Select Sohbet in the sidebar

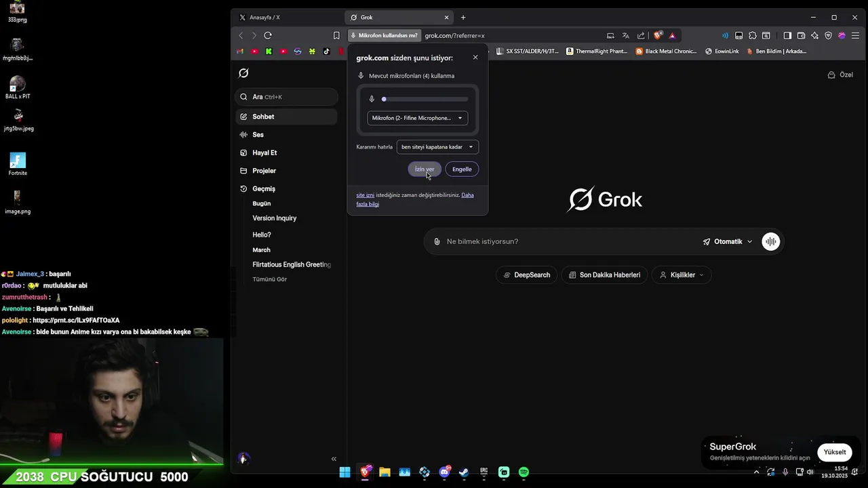(286, 117)
